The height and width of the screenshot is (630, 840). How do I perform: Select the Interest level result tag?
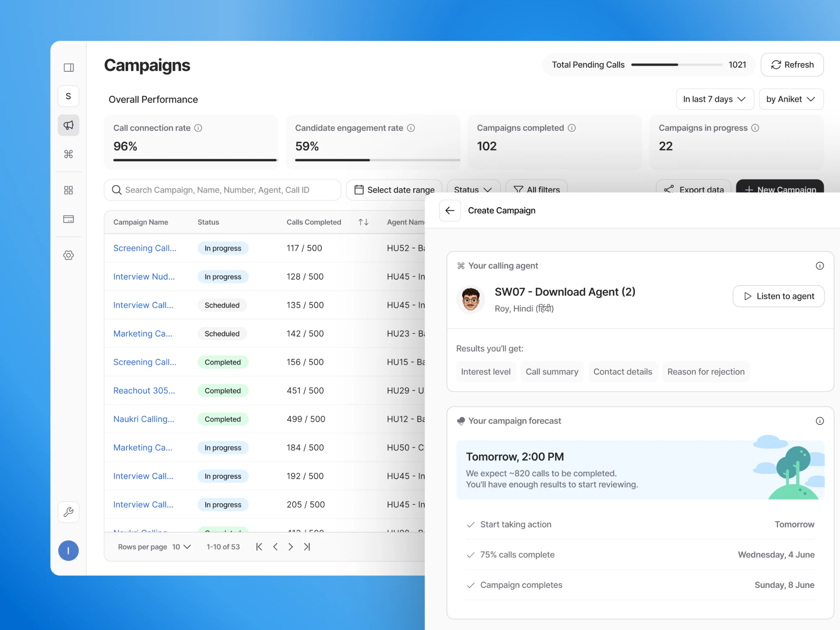tap(486, 372)
